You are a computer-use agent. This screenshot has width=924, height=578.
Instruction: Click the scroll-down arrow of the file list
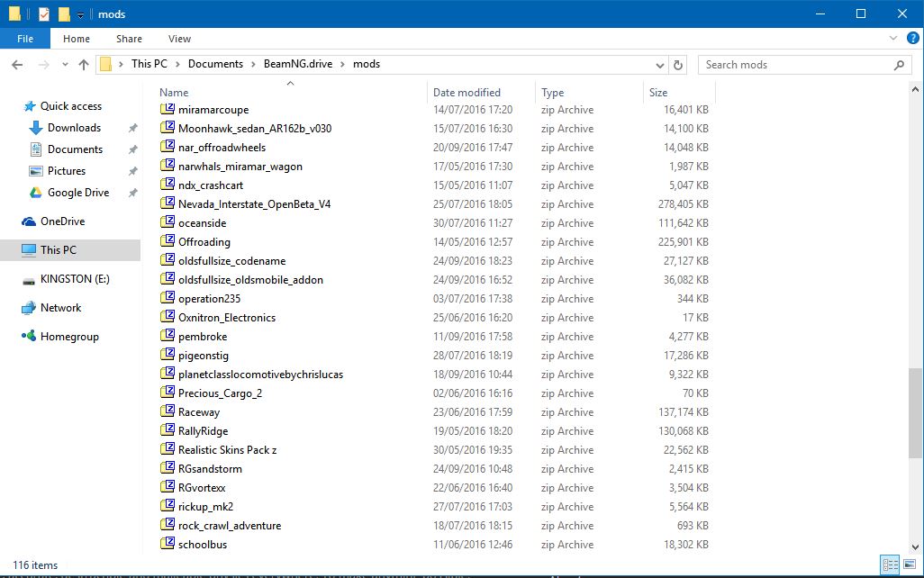[x=915, y=546]
